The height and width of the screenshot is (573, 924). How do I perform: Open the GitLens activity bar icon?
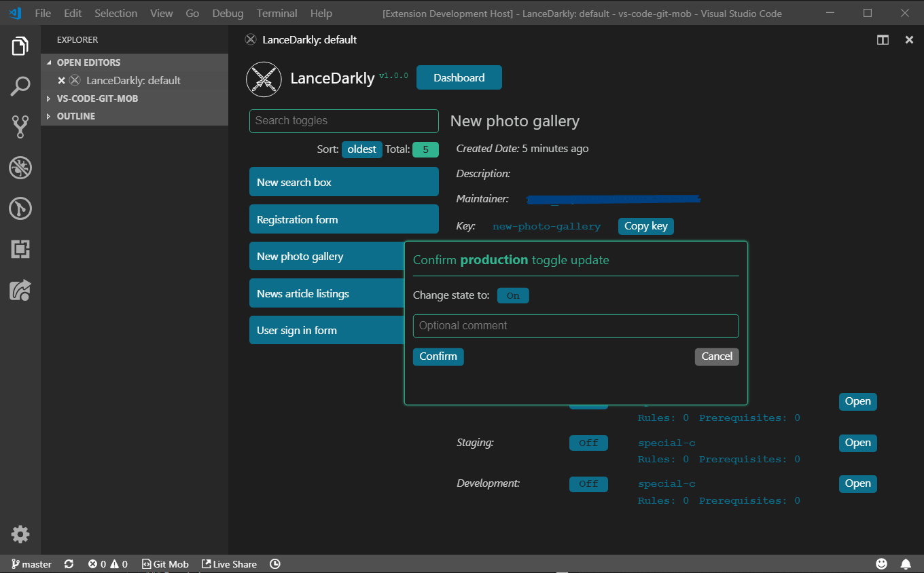[x=20, y=208]
